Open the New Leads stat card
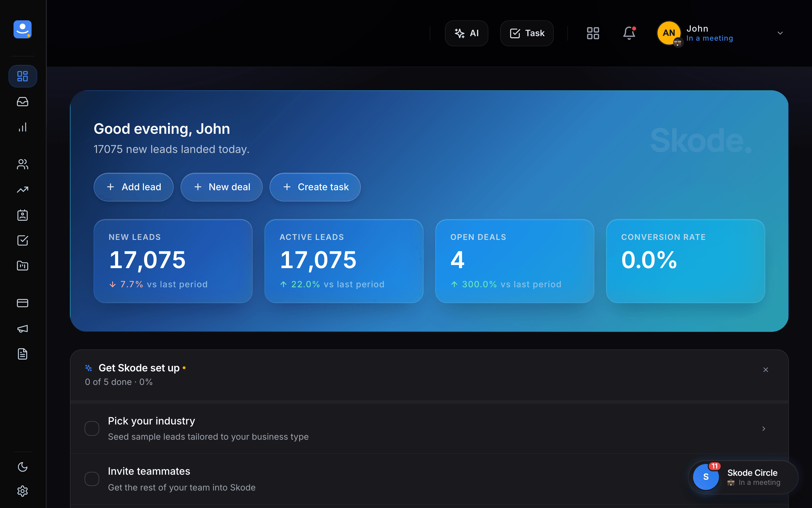The width and height of the screenshot is (812, 508). pyautogui.click(x=173, y=261)
